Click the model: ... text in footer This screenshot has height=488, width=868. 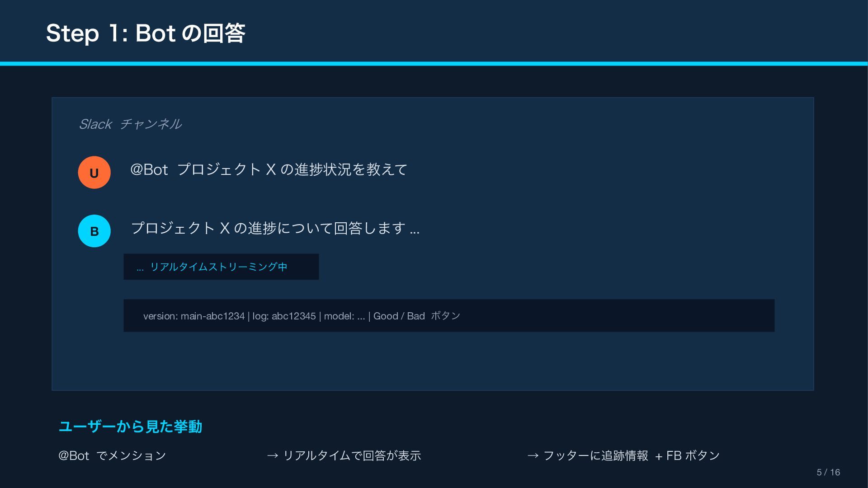click(x=344, y=316)
